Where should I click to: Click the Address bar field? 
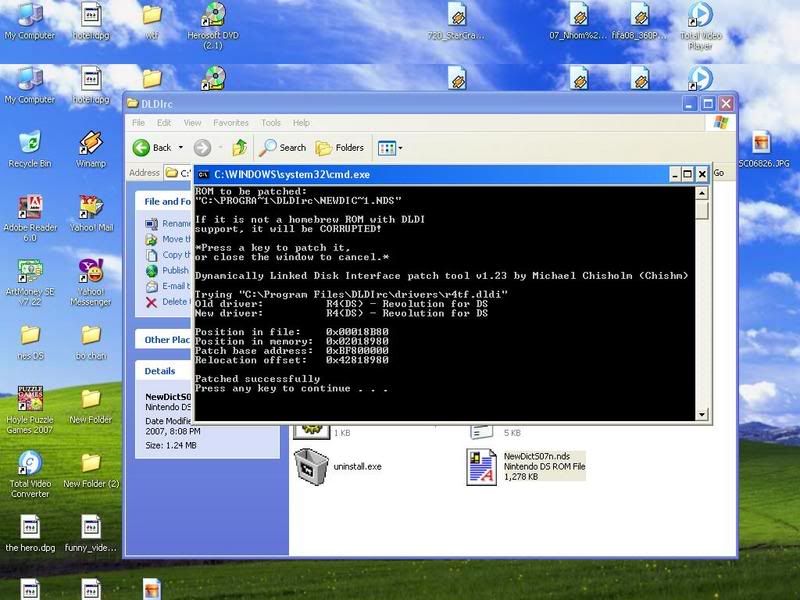coord(179,173)
